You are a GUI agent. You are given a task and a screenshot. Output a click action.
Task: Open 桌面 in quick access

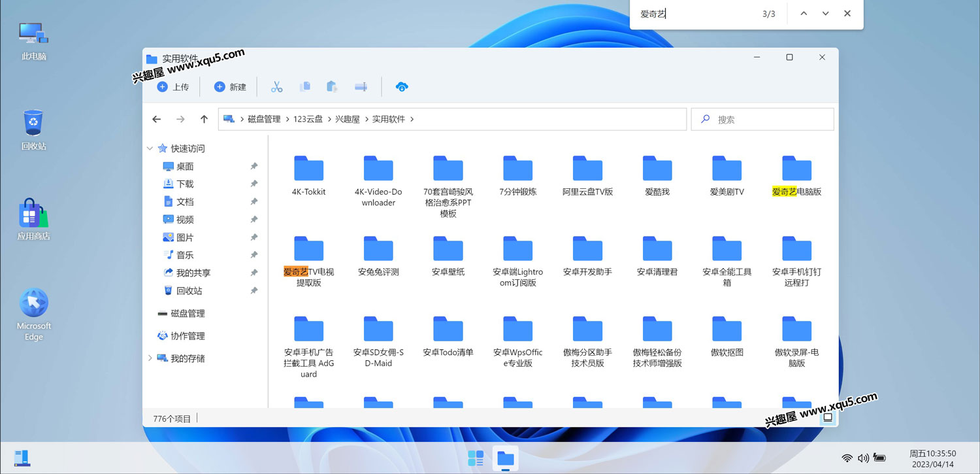[x=178, y=167]
